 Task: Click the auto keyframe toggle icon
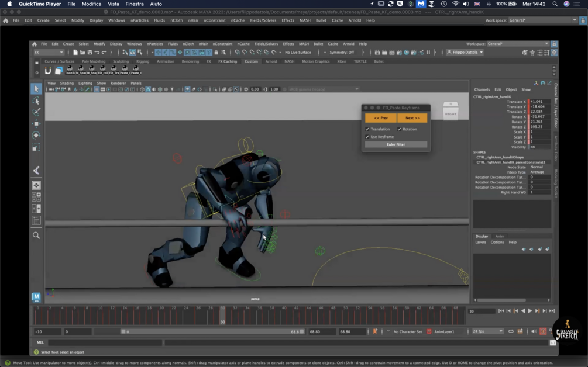click(543, 331)
